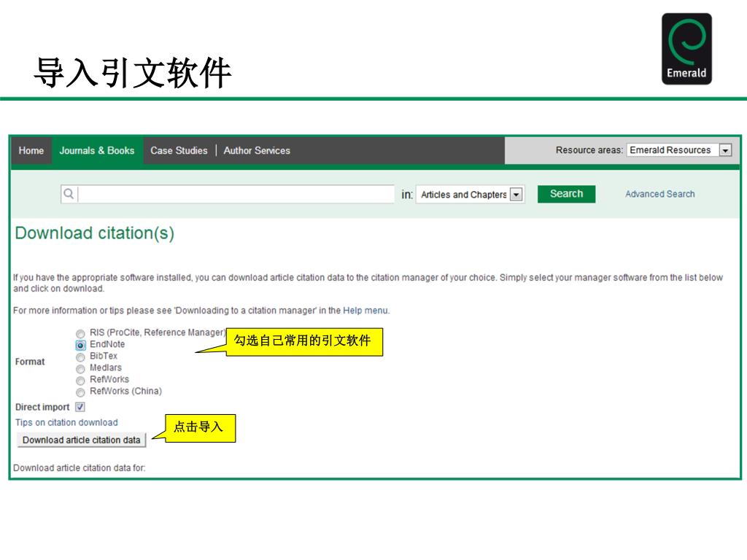The image size is (747, 560).
Task: Click the Format label
Action: pyautogui.click(x=29, y=362)
